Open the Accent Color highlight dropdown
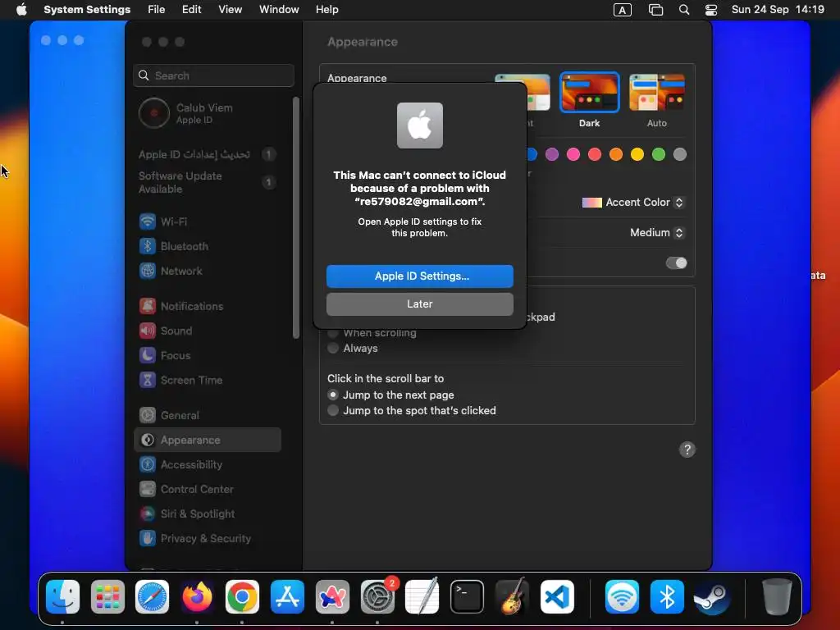 pyautogui.click(x=632, y=203)
